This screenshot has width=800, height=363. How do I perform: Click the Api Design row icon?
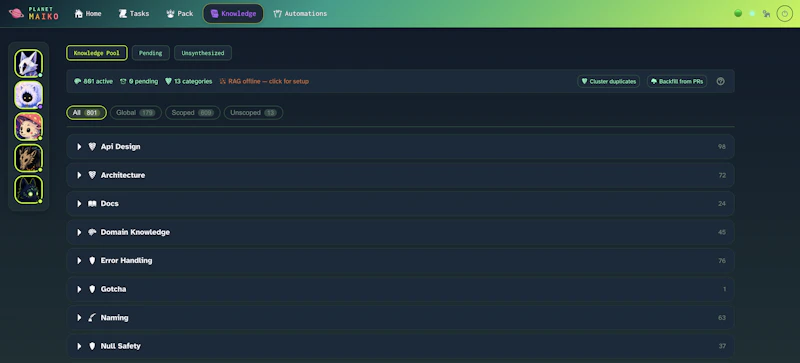point(92,147)
